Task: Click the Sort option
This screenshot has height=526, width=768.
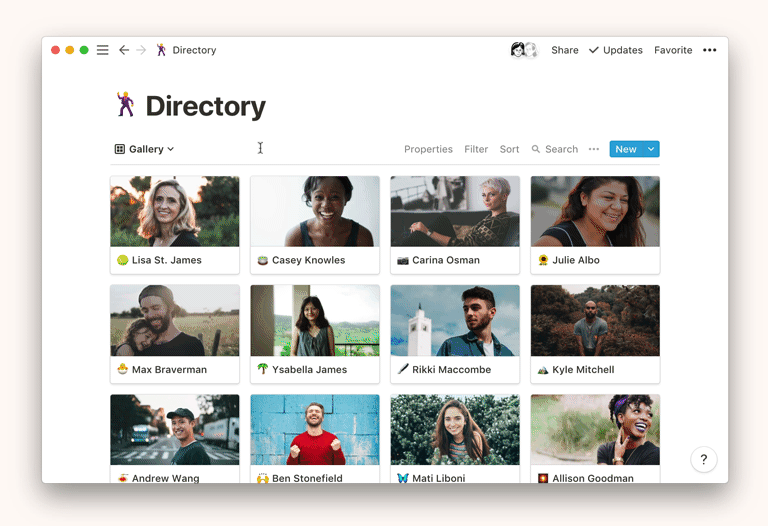Action: point(509,149)
